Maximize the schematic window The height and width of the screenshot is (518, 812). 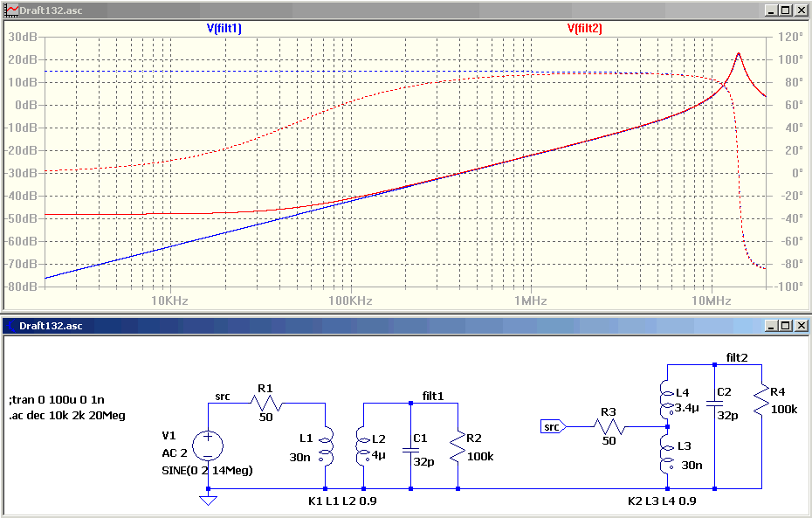coord(786,325)
